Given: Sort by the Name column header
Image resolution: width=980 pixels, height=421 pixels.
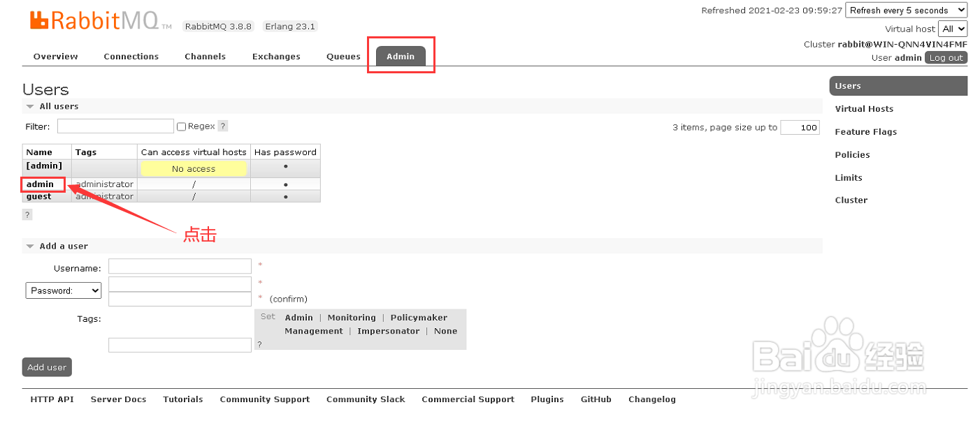Looking at the screenshot, I should [x=39, y=152].
